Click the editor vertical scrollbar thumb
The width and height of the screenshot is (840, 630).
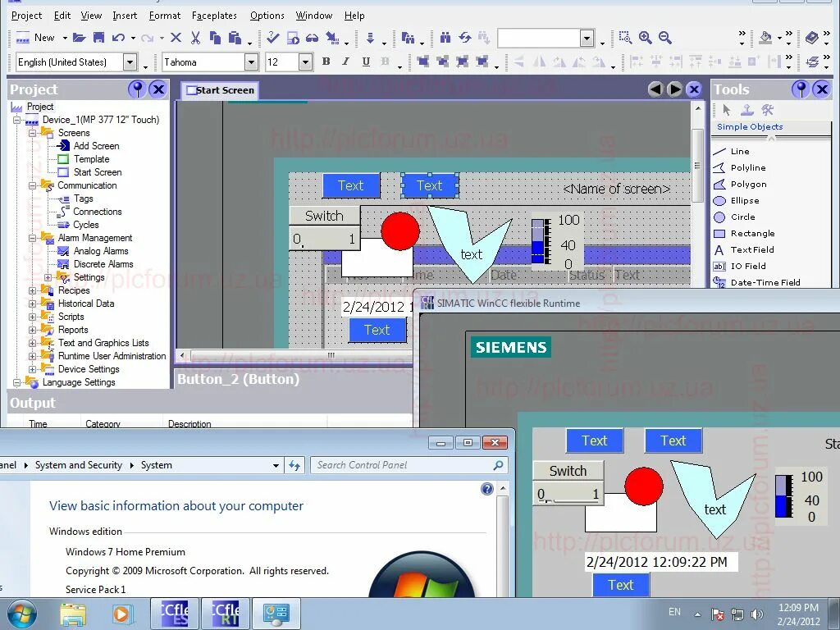(697, 165)
